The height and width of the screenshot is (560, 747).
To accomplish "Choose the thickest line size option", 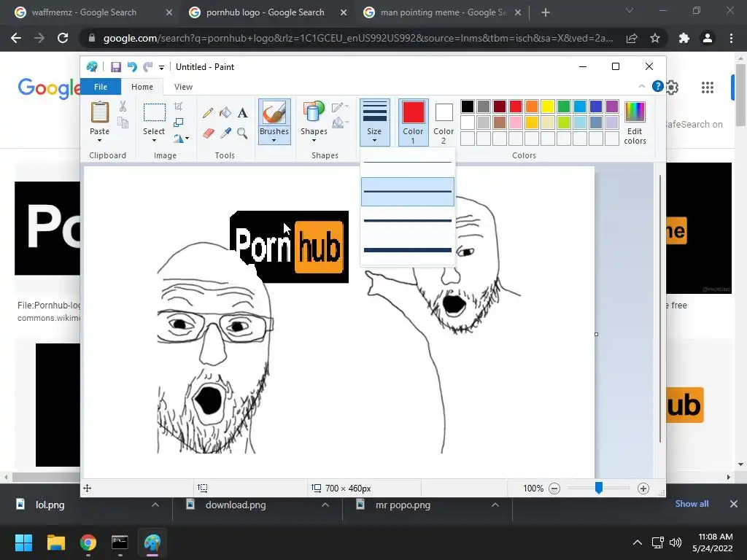I will (407, 249).
